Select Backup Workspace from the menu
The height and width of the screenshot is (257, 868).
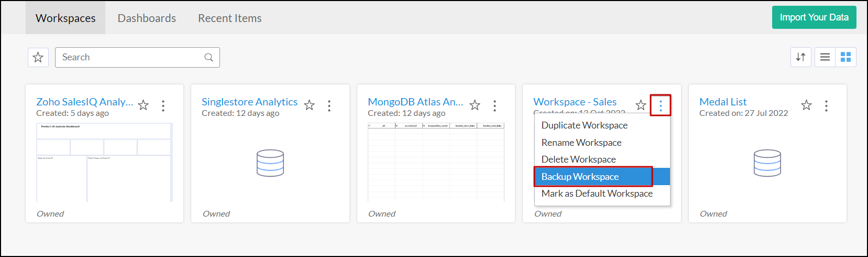tap(580, 177)
